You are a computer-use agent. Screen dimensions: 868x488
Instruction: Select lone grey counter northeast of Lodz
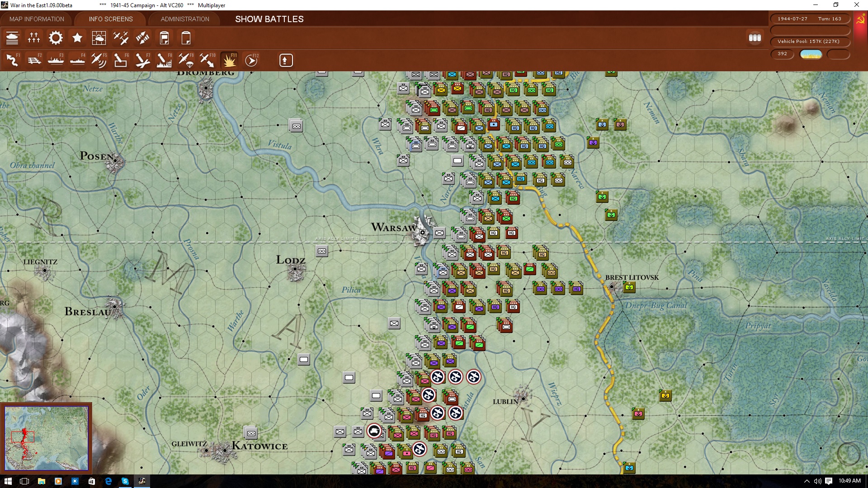pyautogui.click(x=322, y=251)
